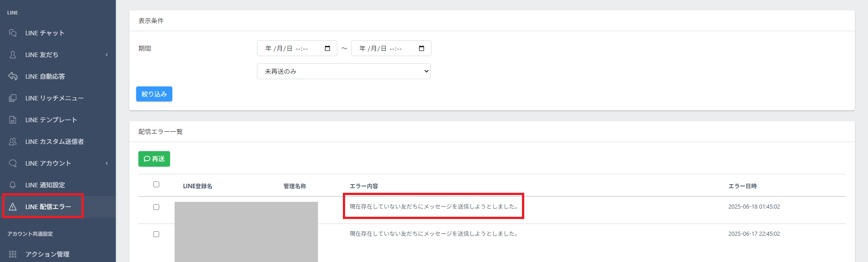Screen dimensions: 868x262
Task: Check the row dated 2025-06-17 22:45:02
Action: pos(156,234)
